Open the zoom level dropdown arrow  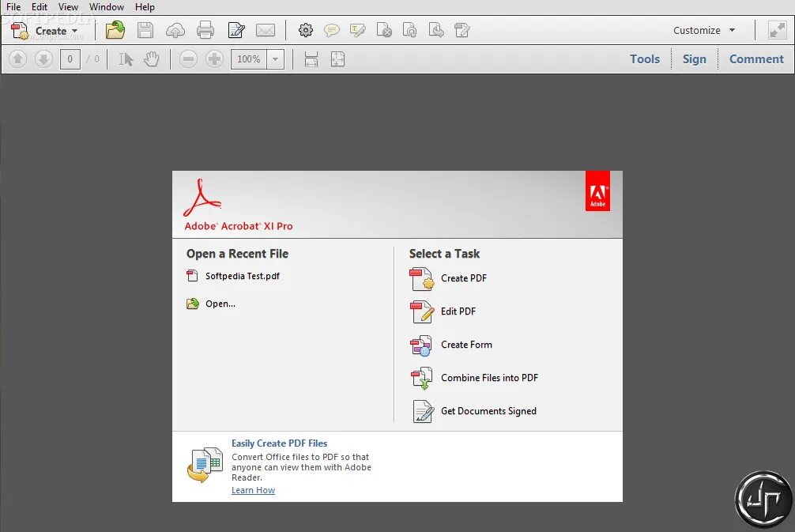[x=275, y=59]
